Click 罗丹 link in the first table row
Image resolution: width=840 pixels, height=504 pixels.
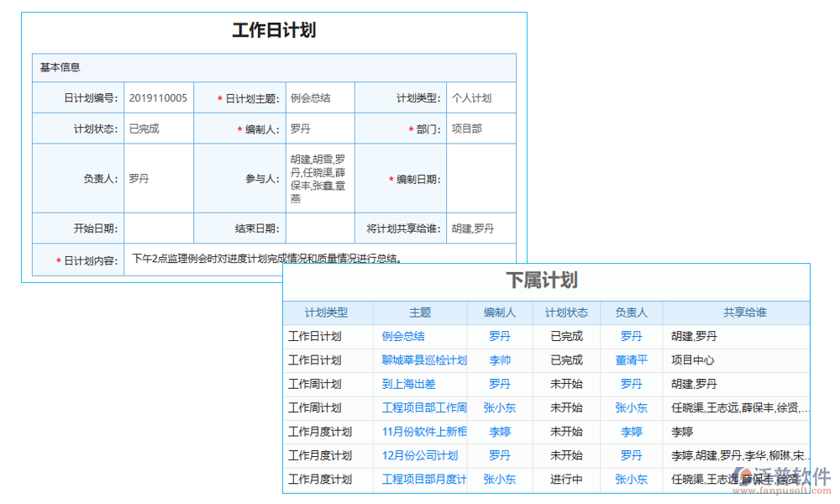click(500, 336)
